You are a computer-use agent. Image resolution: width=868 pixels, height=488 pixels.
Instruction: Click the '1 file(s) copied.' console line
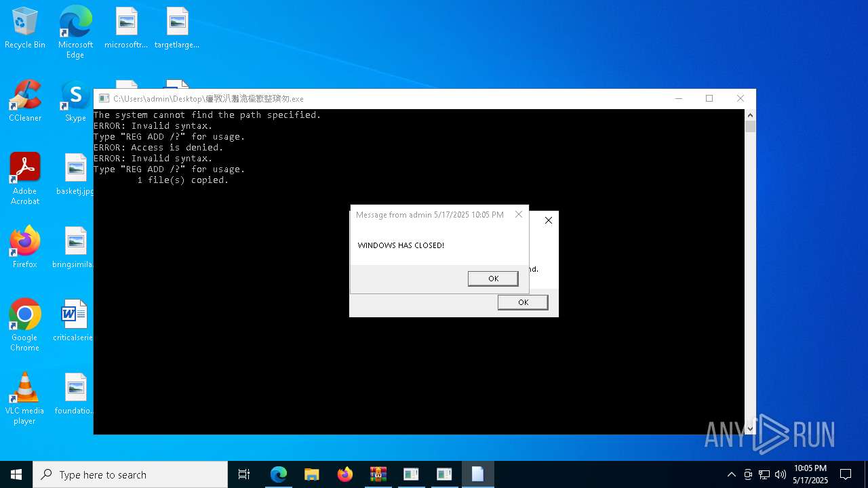point(183,180)
